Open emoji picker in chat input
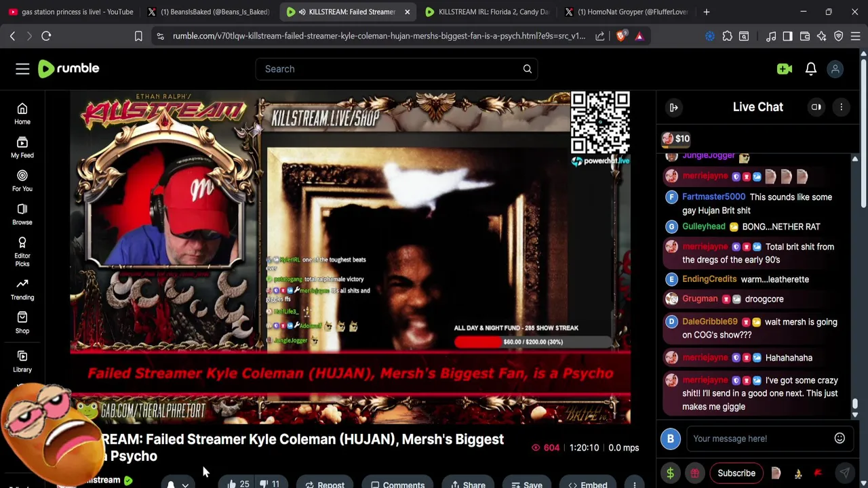This screenshot has height=488, width=868. 840,439
